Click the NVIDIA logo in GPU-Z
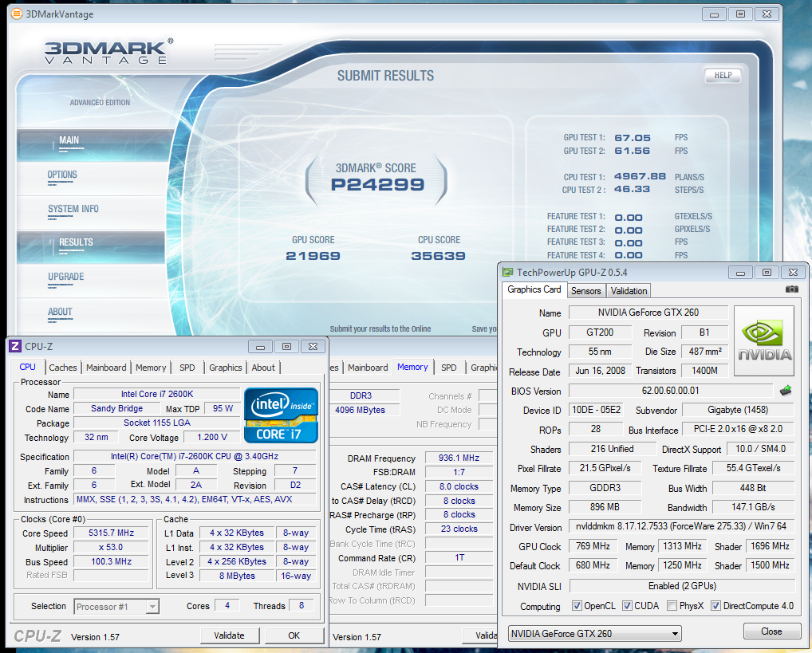812x653 pixels. pyautogui.click(x=764, y=340)
